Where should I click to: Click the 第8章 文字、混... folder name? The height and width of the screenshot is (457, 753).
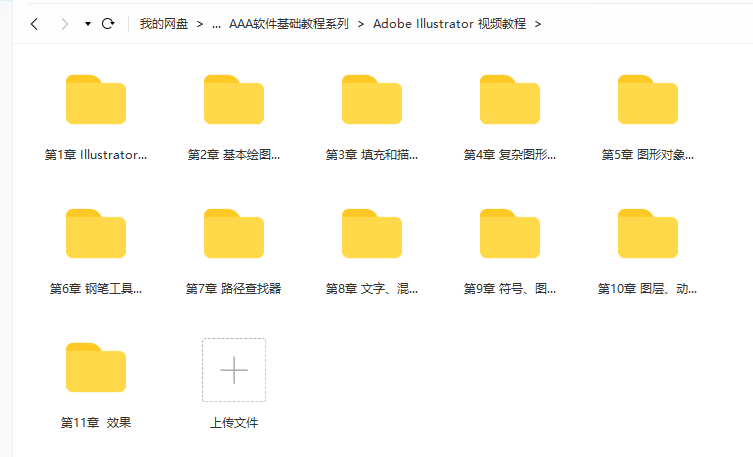point(372,289)
